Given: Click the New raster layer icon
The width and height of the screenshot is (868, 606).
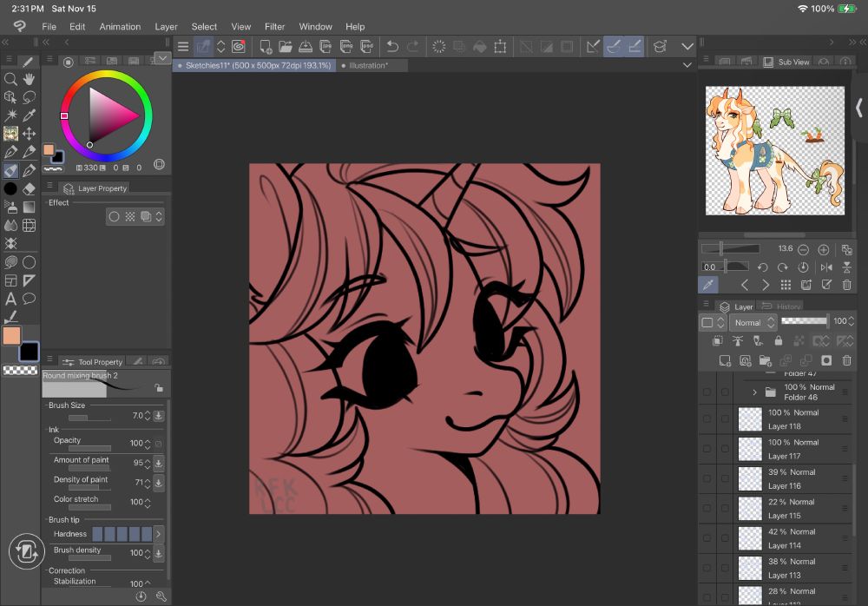Looking at the screenshot, I should [x=725, y=361].
